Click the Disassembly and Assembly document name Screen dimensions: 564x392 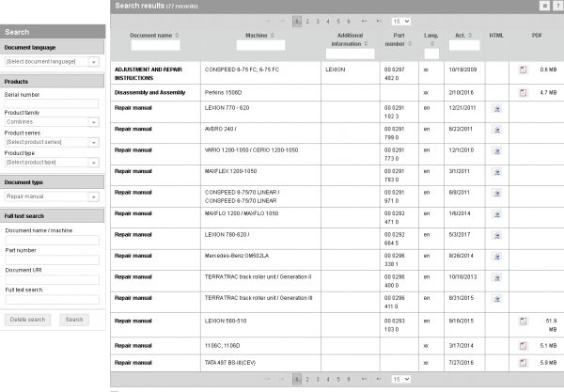[x=150, y=93]
